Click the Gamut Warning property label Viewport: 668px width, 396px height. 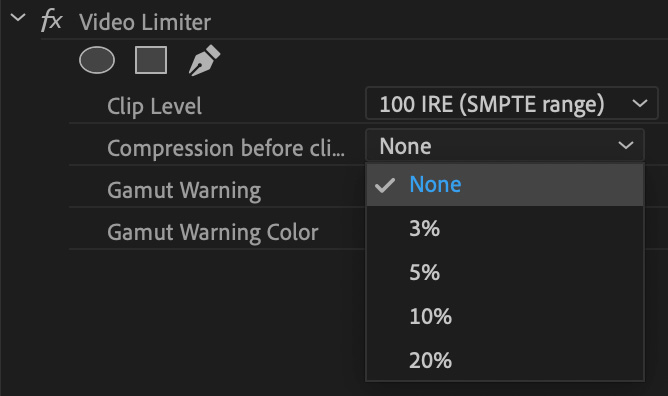click(x=184, y=190)
